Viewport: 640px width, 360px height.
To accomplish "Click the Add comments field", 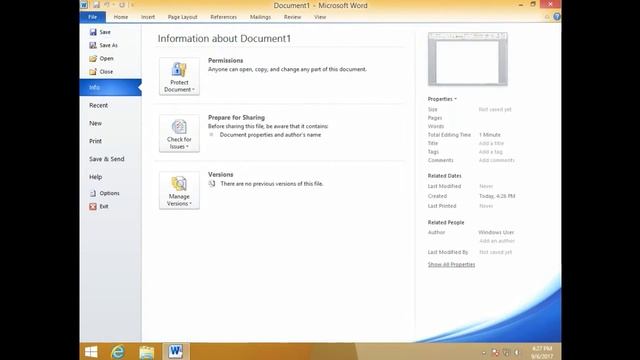I will coord(496,160).
